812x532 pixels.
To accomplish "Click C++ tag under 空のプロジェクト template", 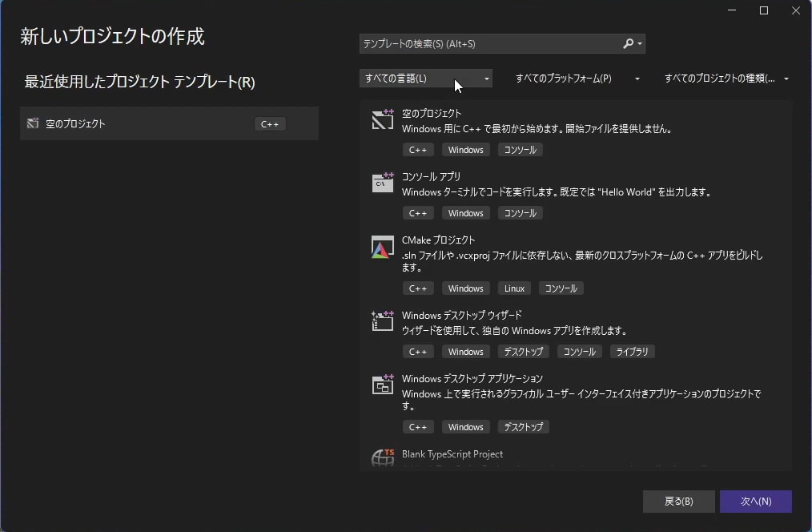I will coord(418,150).
